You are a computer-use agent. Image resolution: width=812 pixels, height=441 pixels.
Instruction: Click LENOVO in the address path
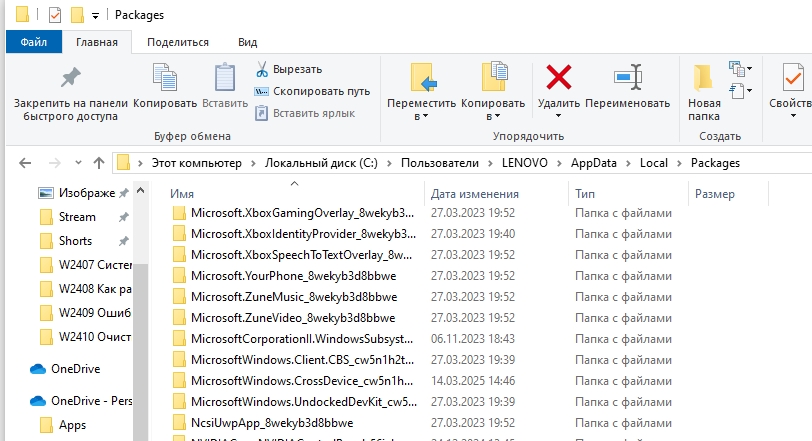(525, 163)
